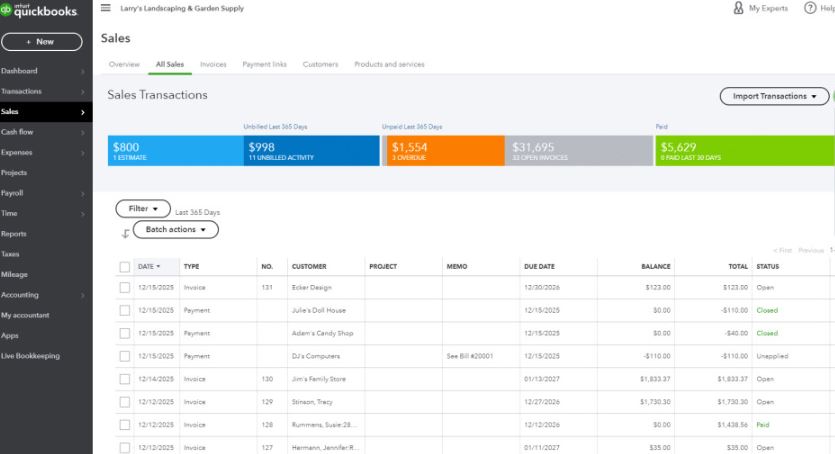The image size is (835, 454).
Task: Check the Julie's Doll House payment row
Action: [x=125, y=310]
